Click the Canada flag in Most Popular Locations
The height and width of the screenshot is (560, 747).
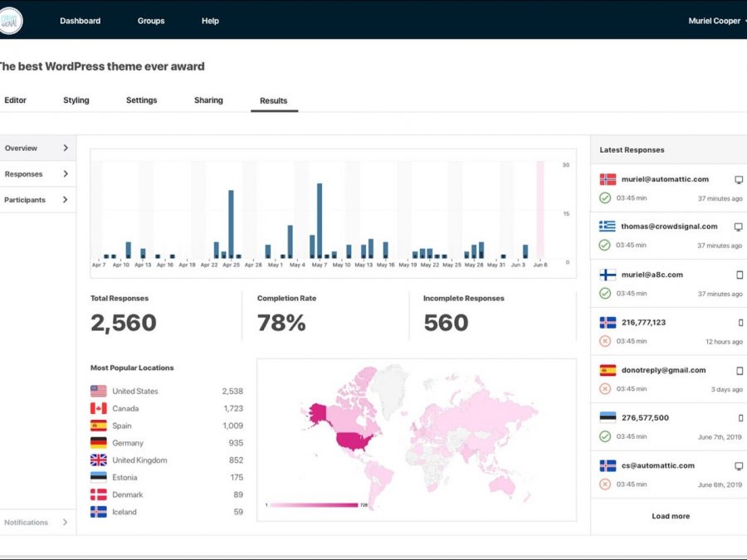pos(98,408)
